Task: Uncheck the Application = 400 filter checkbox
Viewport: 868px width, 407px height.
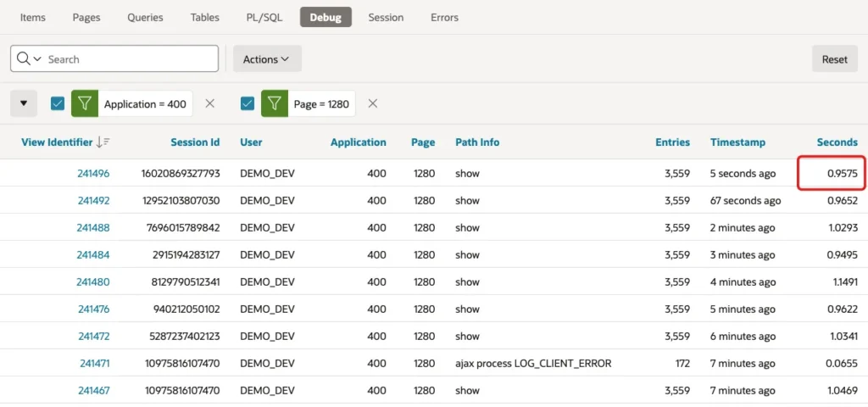Action: (58, 103)
